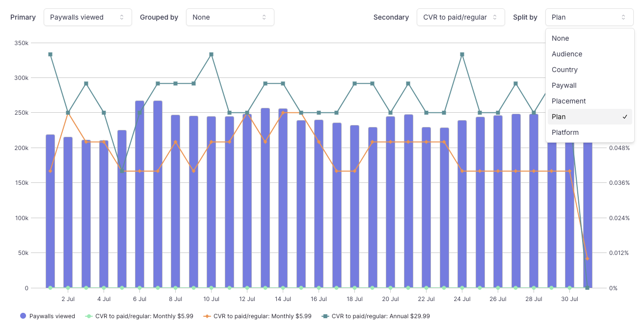Open the Primary 'Paywalls viewed' dropdown
The width and height of the screenshot is (644, 328).
coord(87,17)
